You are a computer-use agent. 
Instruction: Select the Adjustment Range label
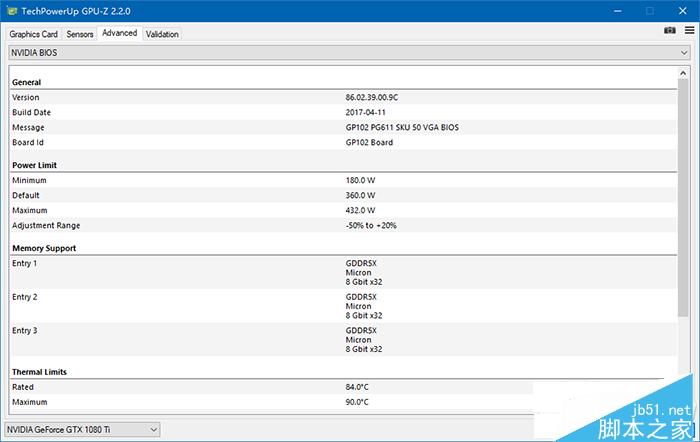click(46, 225)
